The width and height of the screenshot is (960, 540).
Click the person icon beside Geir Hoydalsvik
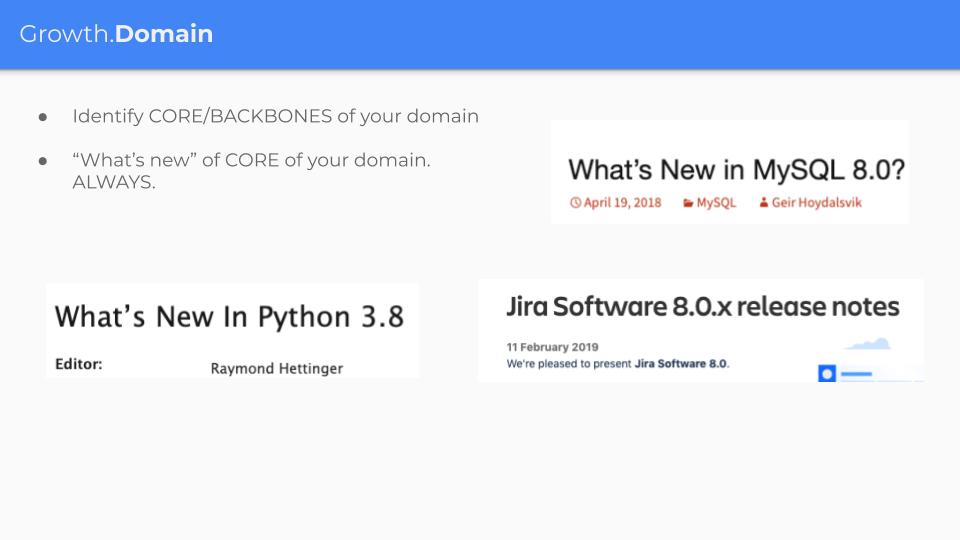point(763,202)
